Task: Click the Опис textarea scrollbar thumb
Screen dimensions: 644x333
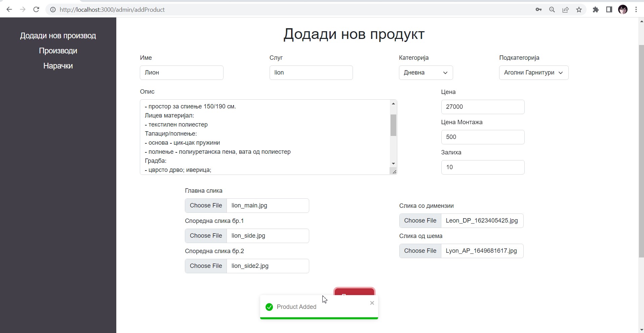Action: coord(393,125)
